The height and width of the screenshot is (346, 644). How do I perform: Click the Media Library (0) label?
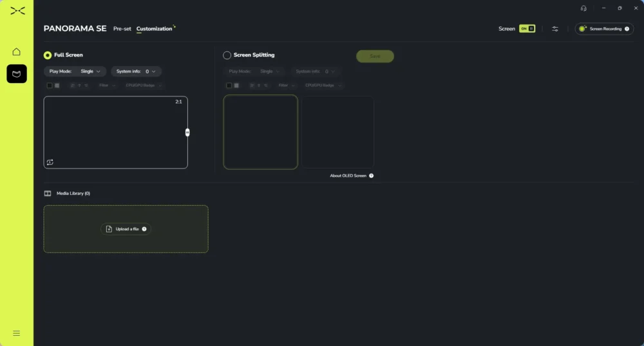tap(73, 193)
